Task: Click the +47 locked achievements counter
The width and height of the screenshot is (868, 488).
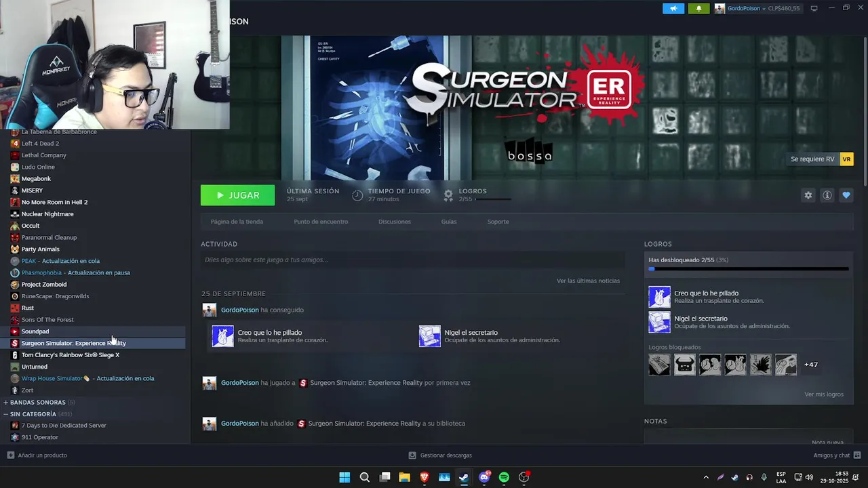Action: (811, 365)
